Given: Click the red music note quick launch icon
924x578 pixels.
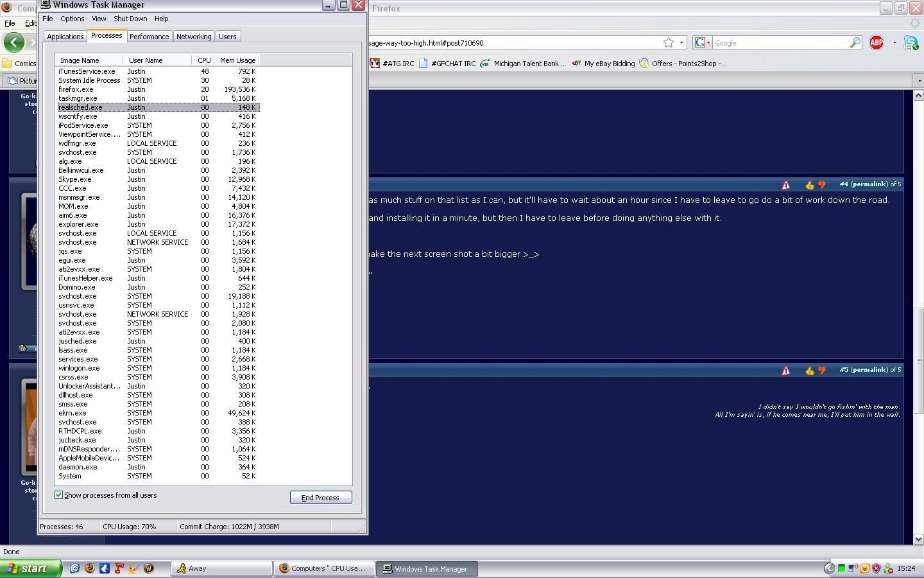Looking at the screenshot, I should coord(119,568).
